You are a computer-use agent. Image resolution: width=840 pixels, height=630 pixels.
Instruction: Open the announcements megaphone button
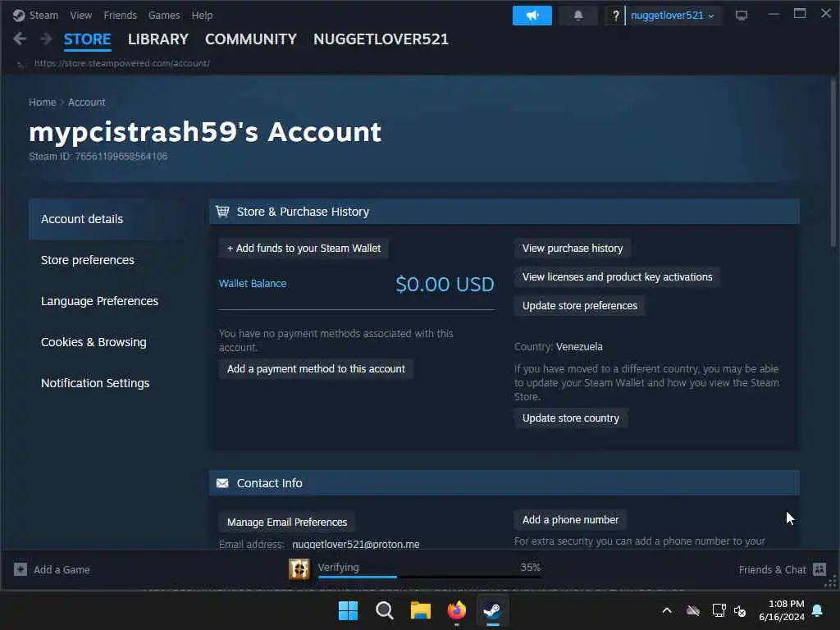[532, 16]
